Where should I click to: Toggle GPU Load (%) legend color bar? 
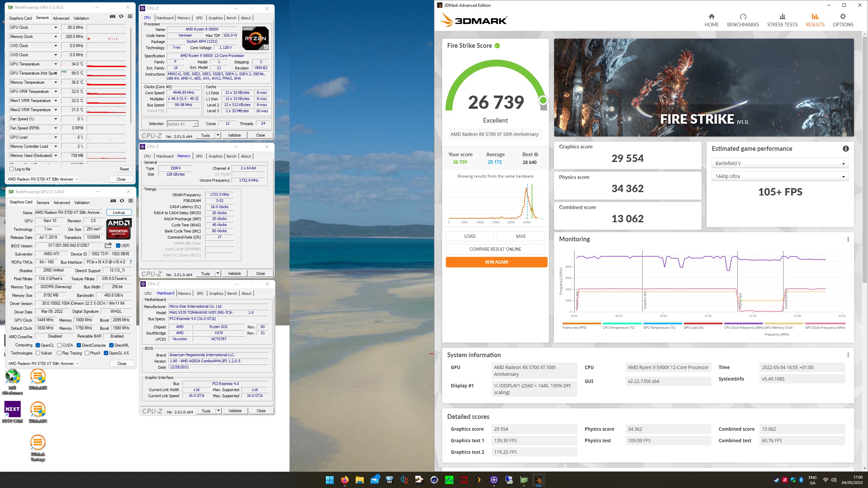[x=703, y=323]
